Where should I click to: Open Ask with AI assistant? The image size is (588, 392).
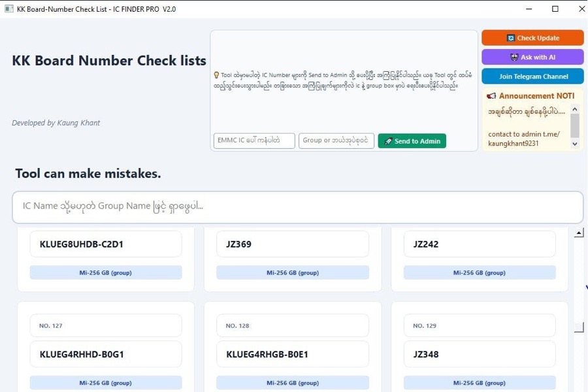pyautogui.click(x=532, y=57)
